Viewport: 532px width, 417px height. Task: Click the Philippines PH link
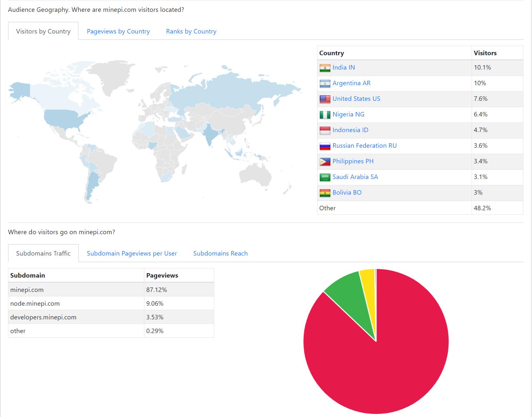[x=353, y=161]
